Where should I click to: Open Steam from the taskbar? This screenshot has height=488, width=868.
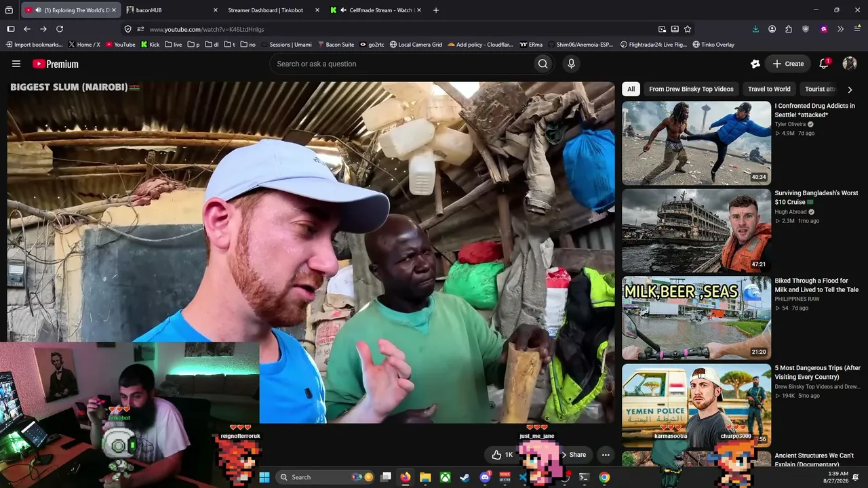click(x=465, y=477)
